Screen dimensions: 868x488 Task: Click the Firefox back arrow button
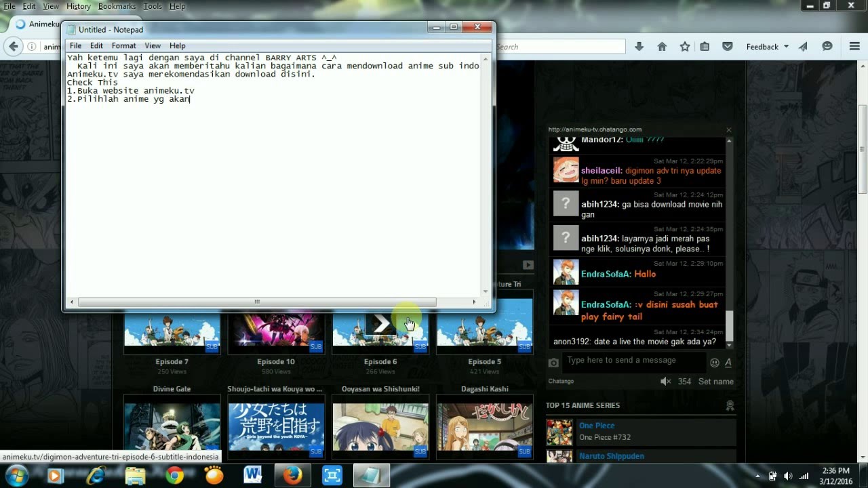click(13, 47)
